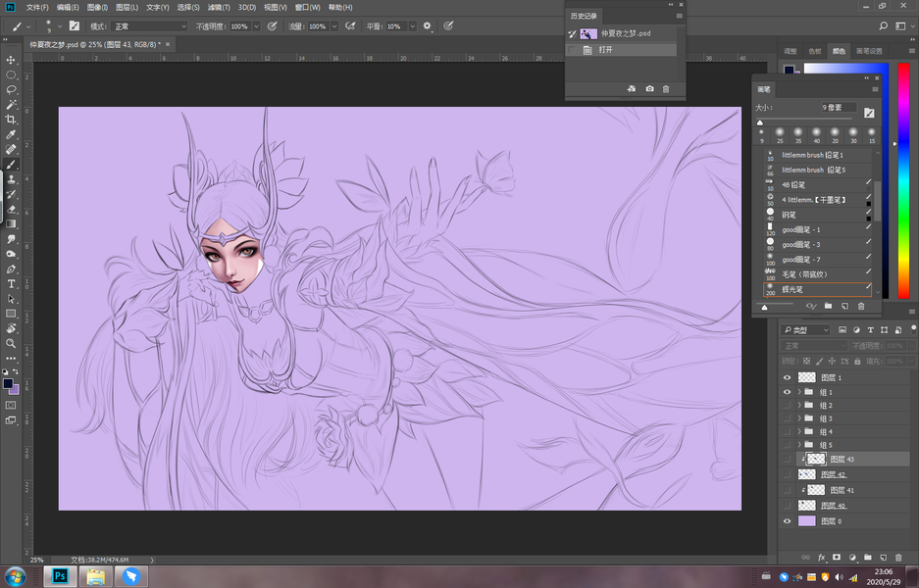Create new group folder in Layers panel

[x=867, y=558]
